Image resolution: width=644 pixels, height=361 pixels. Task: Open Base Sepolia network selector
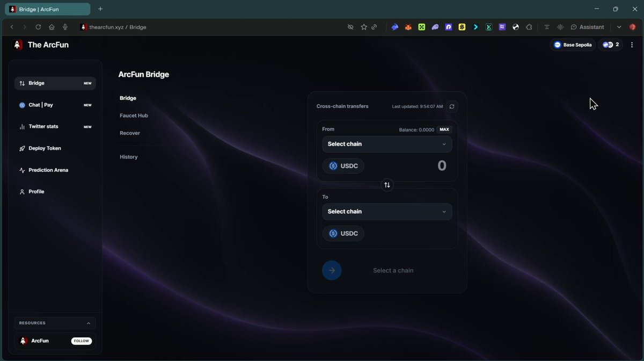click(x=573, y=45)
